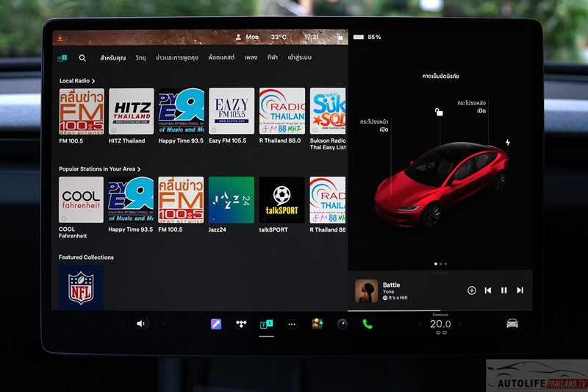Open the green phone app
Viewport: 588px width, 392px height.
[367, 324]
